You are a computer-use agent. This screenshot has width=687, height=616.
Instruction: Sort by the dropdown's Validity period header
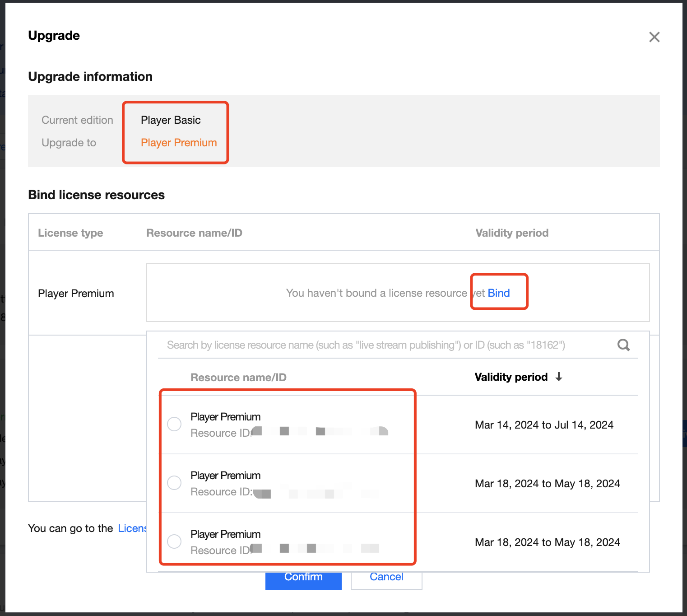[511, 377]
